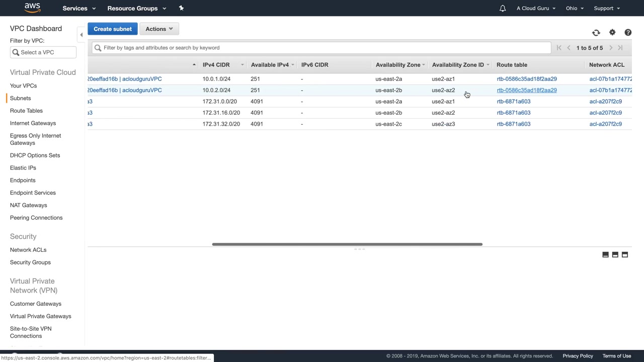Click the Network ACL column header
The height and width of the screenshot is (362, 644).
click(606, 65)
